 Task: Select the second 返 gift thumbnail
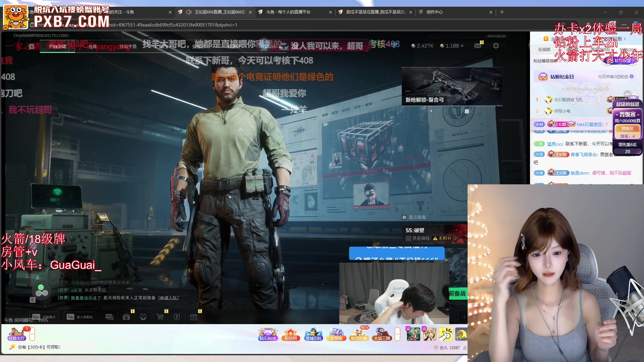429,334
